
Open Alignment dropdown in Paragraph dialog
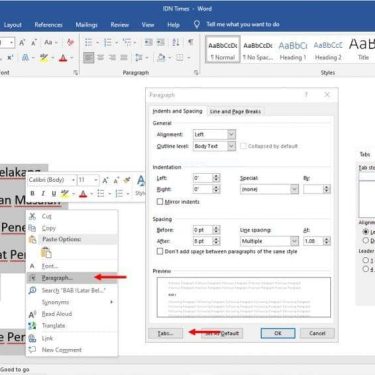(231, 134)
